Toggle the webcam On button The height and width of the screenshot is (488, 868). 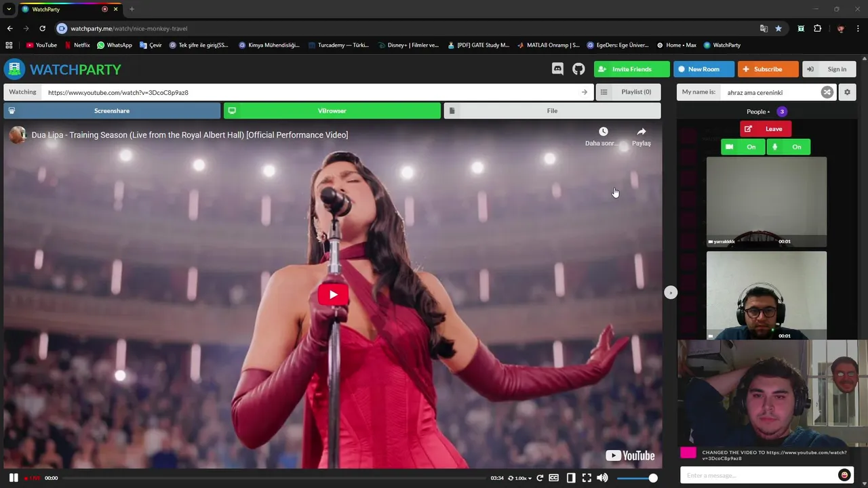tap(743, 146)
